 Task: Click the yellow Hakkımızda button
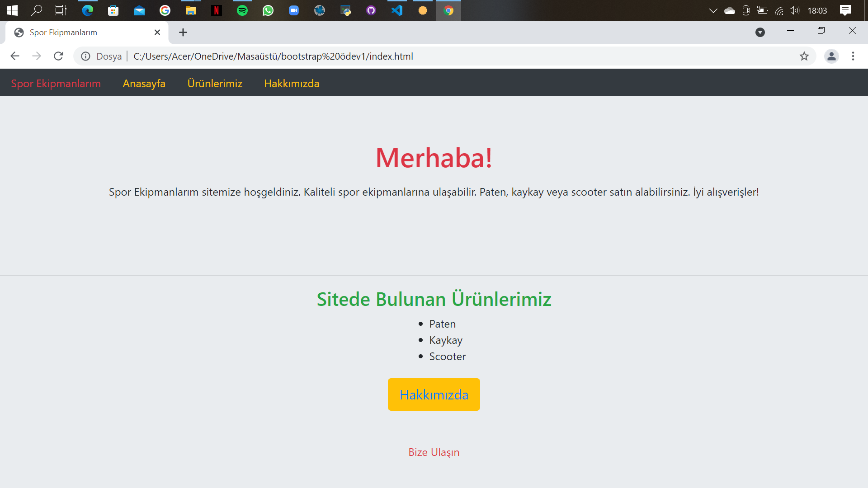[x=434, y=394]
